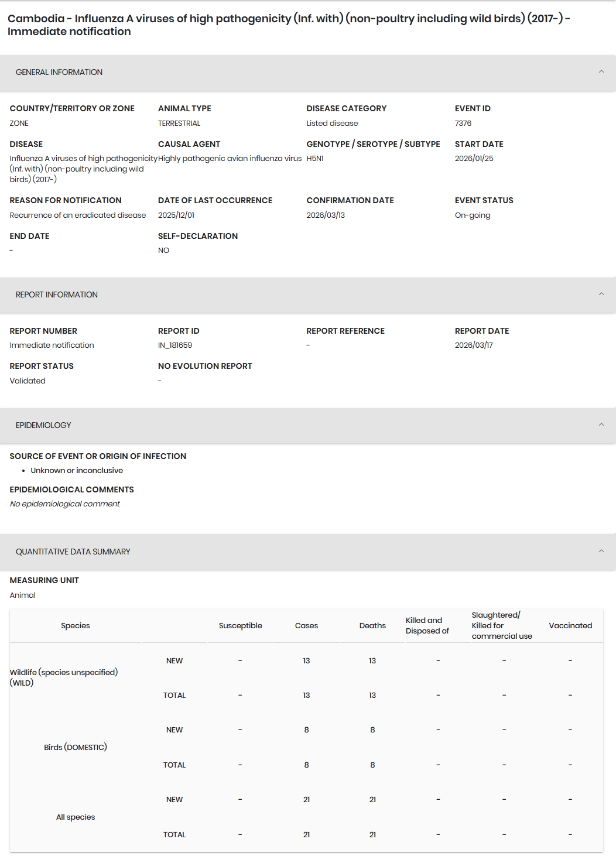The image size is (616, 856).
Task: Click the Deaths column header
Action: [x=372, y=625]
